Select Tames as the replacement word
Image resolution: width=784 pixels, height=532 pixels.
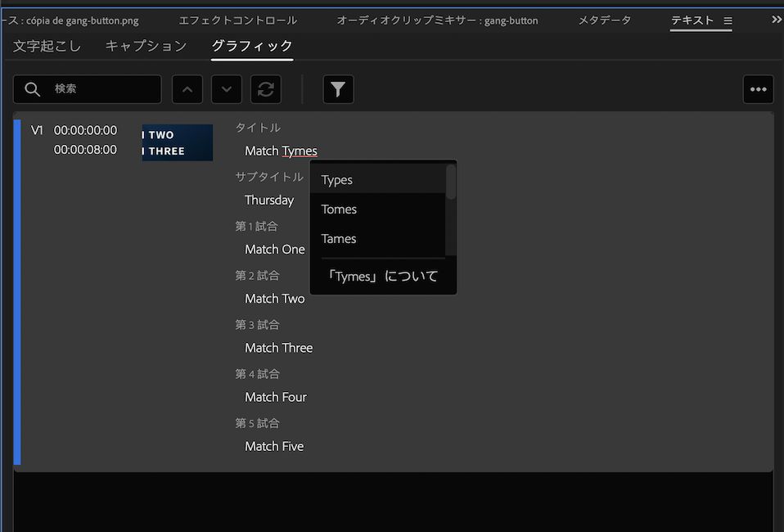pos(338,238)
